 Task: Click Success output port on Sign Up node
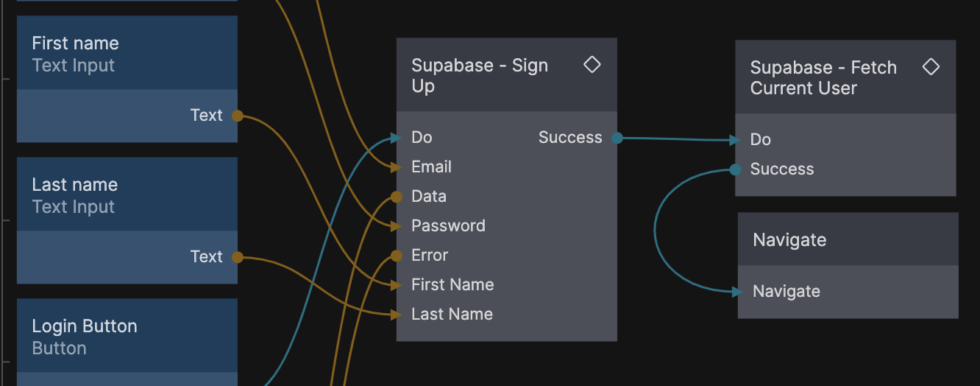click(x=617, y=138)
